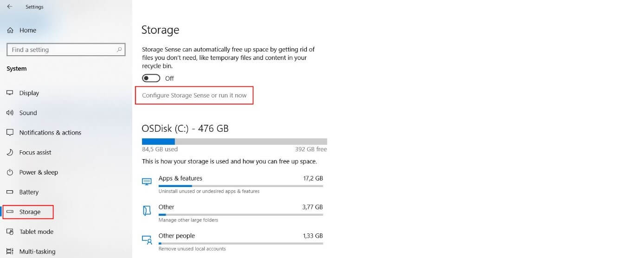Click the Other people icon
Image resolution: width=644 pixels, height=258 pixels.
tap(147, 239)
